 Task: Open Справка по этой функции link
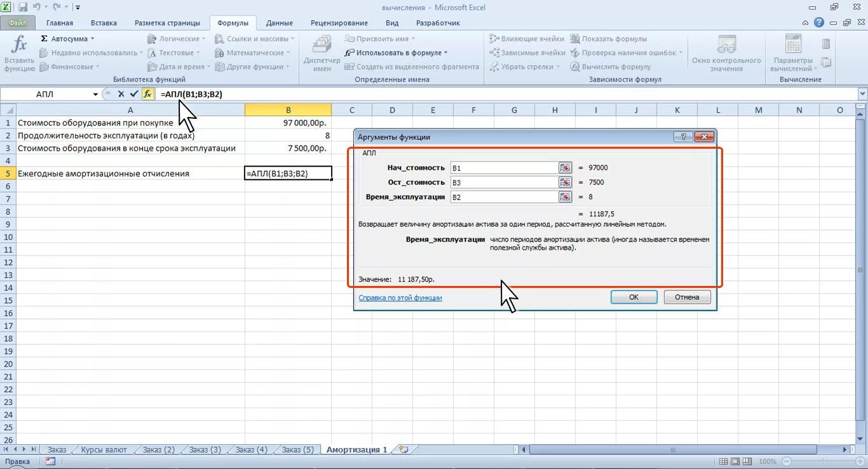(400, 297)
